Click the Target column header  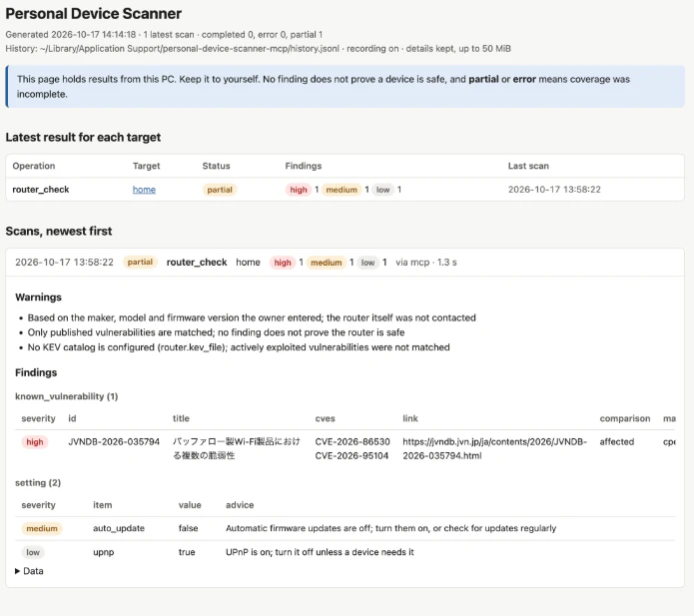pyautogui.click(x=146, y=166)
